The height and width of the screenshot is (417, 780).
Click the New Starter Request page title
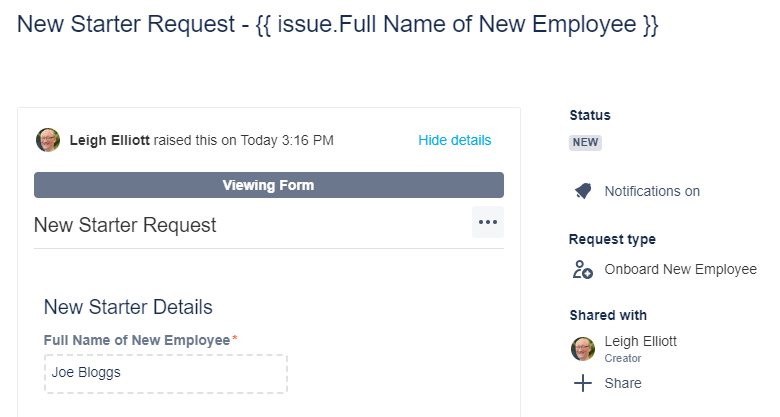338,26
